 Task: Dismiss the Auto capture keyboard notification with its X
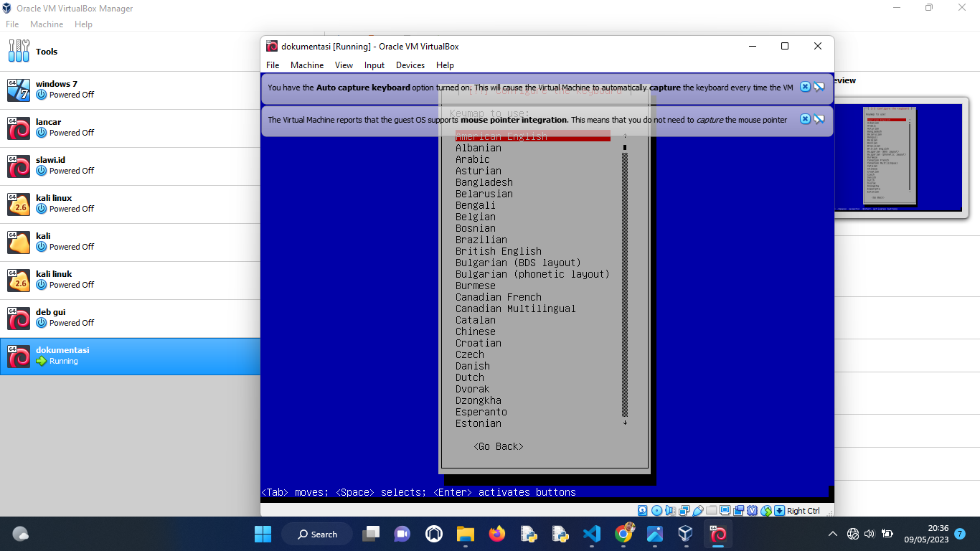click(x=805, y=87)
